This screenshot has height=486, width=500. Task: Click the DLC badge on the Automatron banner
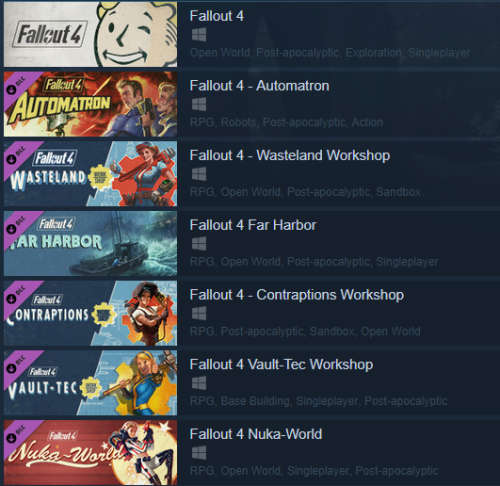(x=17, y=86)
